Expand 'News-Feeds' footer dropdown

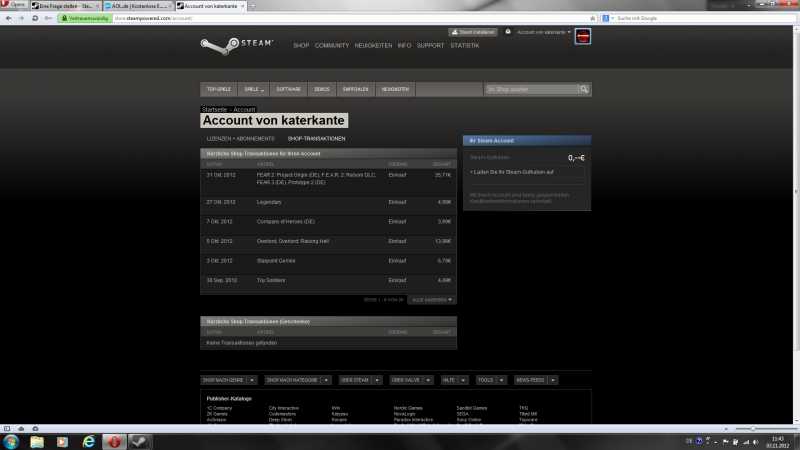tap(536, 380)
